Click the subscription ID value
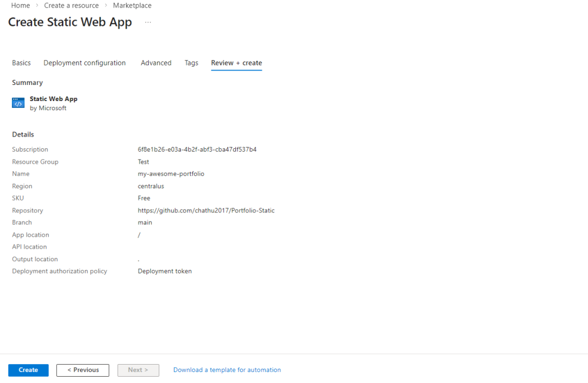Viewport: 588px width, 383px height. click(197, 149)
